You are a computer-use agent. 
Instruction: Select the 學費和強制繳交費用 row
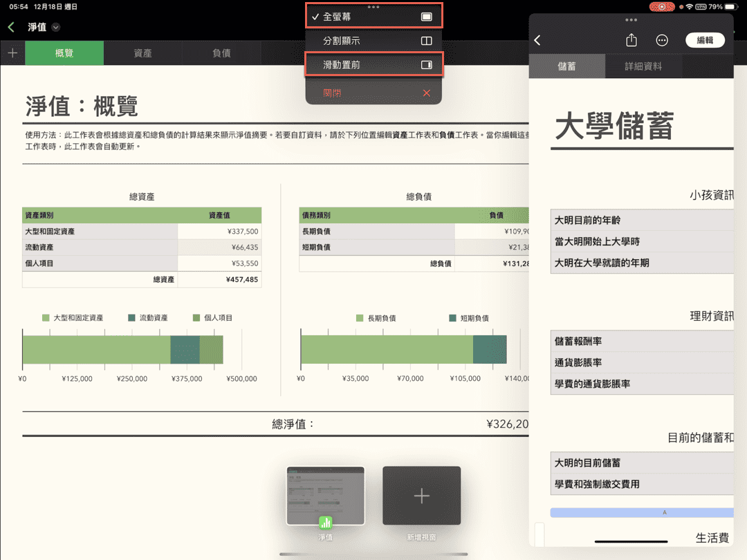(642, 484)
